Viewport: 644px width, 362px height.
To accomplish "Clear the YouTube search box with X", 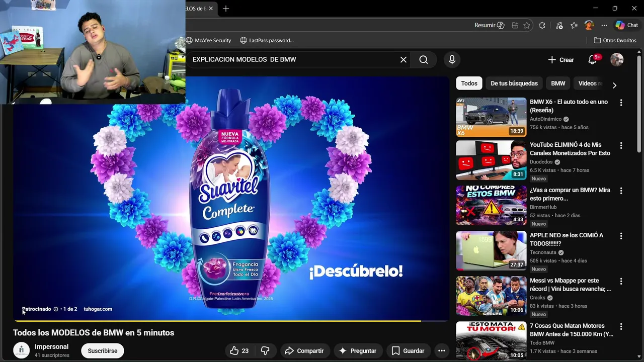I will [x=404, y=60].
